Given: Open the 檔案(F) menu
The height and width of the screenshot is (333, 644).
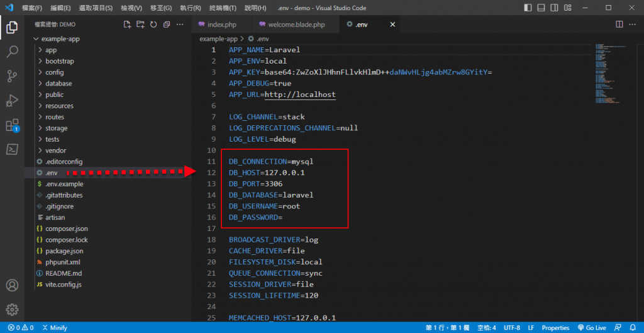Looking at the screenshot, I should pos(32,8).
